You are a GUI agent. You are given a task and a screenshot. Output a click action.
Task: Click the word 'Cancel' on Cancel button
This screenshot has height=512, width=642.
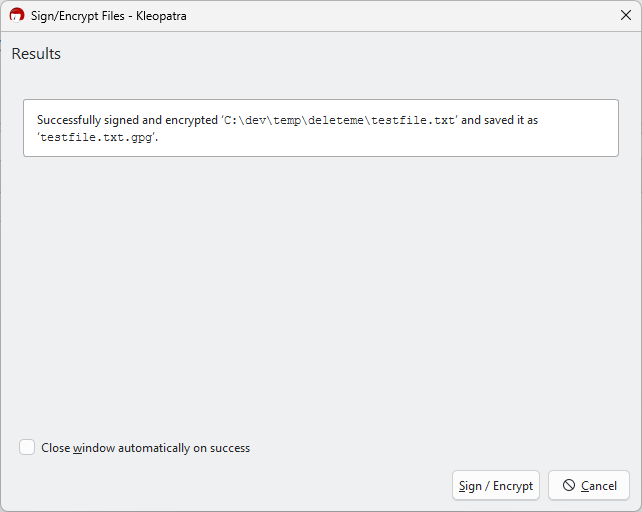point(598,486)
